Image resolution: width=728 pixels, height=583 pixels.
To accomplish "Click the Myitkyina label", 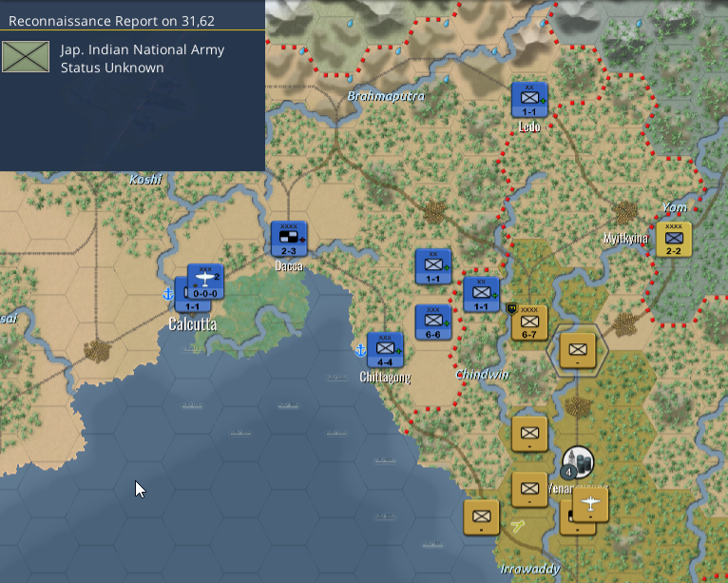I will 625,239.
